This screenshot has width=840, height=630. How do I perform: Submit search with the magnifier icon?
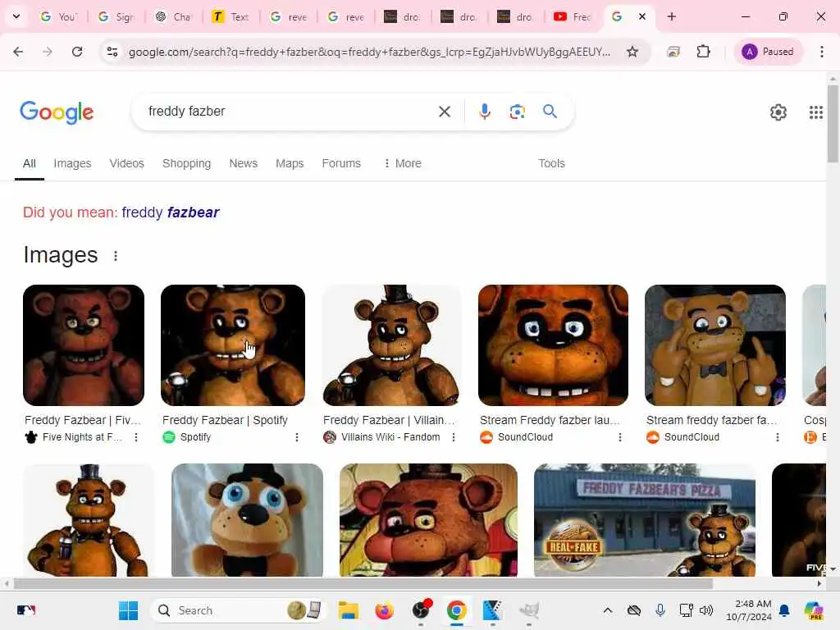coord(550,112)
